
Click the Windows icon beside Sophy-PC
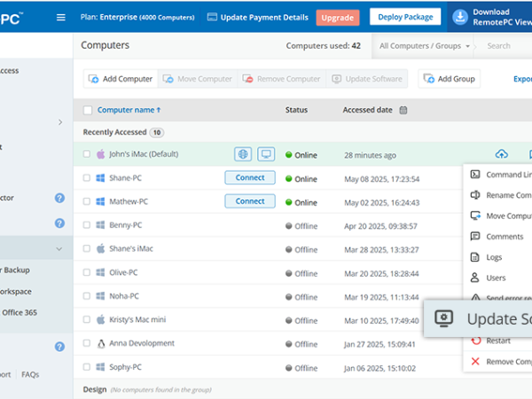(100, 367)
